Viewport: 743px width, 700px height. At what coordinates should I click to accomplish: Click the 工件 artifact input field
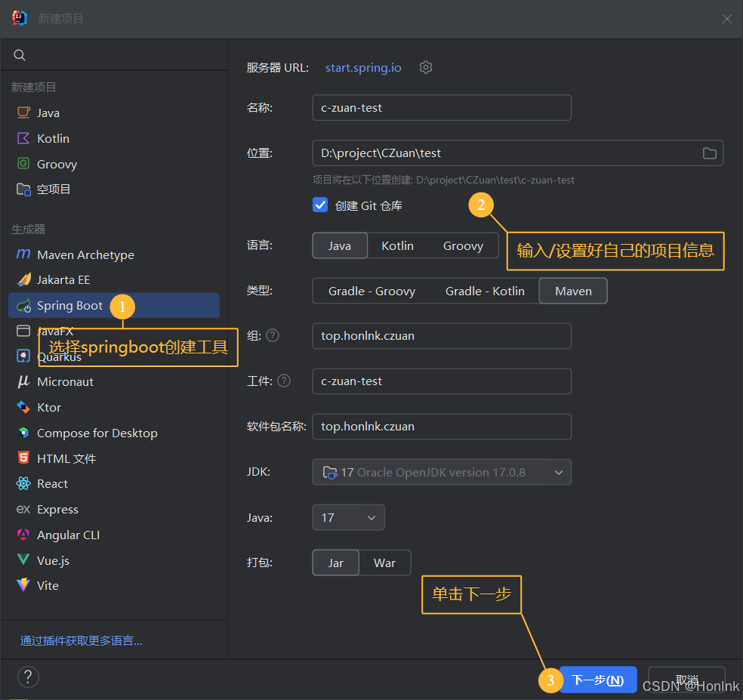442,381
